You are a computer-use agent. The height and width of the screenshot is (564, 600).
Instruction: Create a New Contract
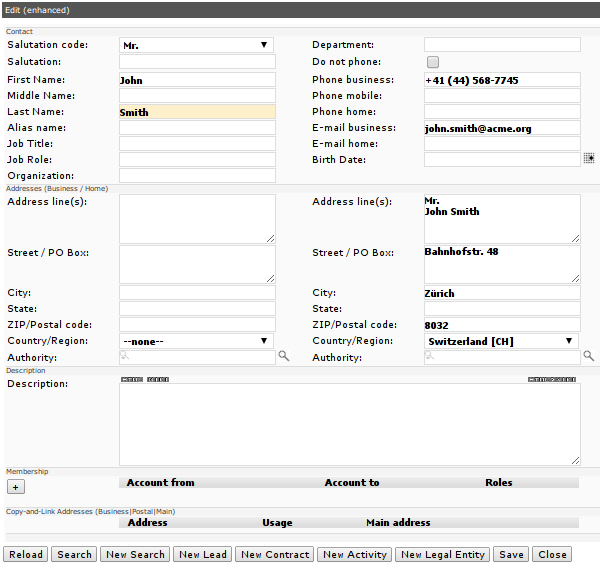click(x=275, y=554)
